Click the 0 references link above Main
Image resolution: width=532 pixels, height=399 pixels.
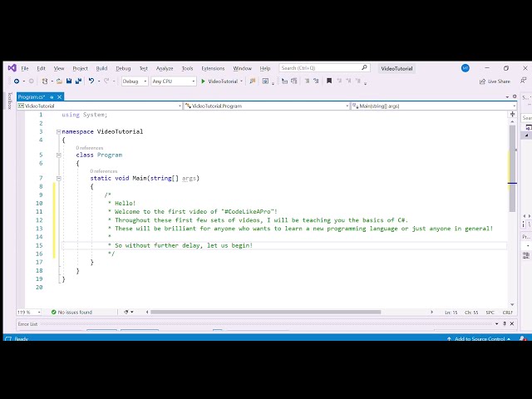click(103, 171)
